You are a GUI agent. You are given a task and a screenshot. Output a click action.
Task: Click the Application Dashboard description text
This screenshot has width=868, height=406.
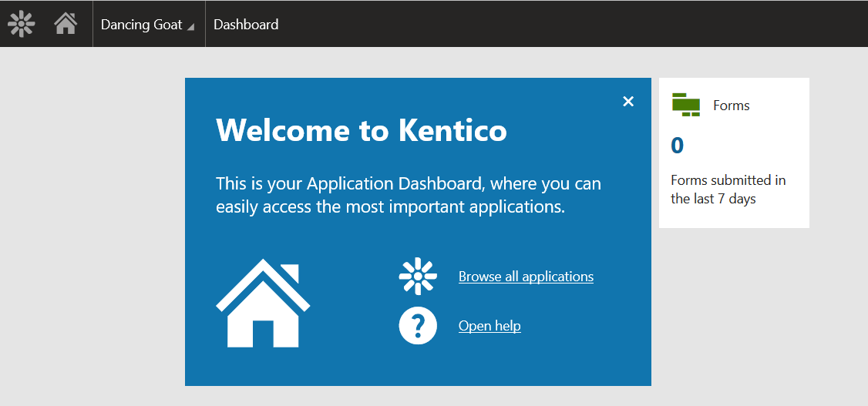pos(408,195)
